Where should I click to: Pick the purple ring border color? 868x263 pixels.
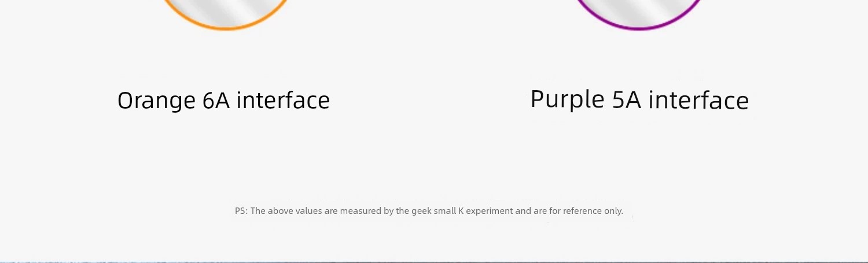[639, 27]
